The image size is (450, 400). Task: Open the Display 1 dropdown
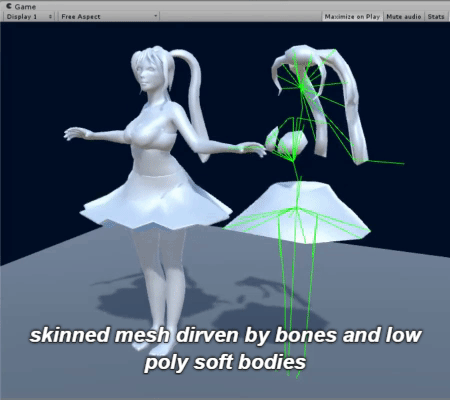29,16
